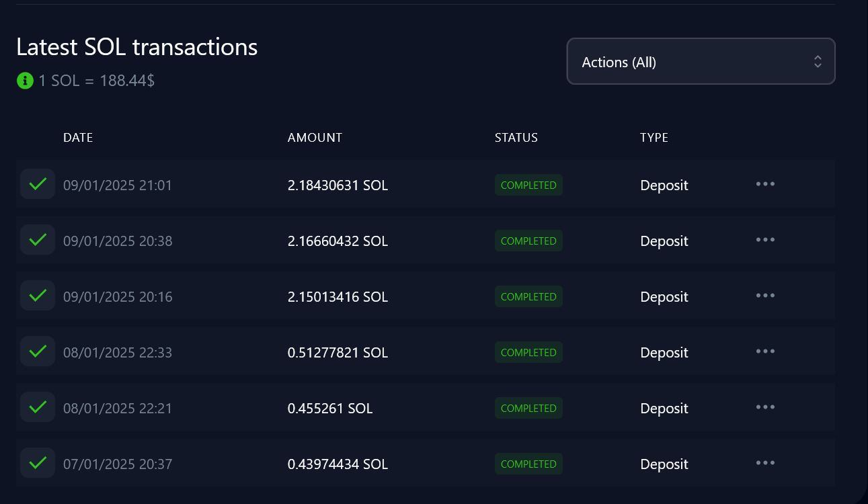Viewport: 868px width, 504px height.
Task: Click the DATE column header
Action: coord(78,138)
